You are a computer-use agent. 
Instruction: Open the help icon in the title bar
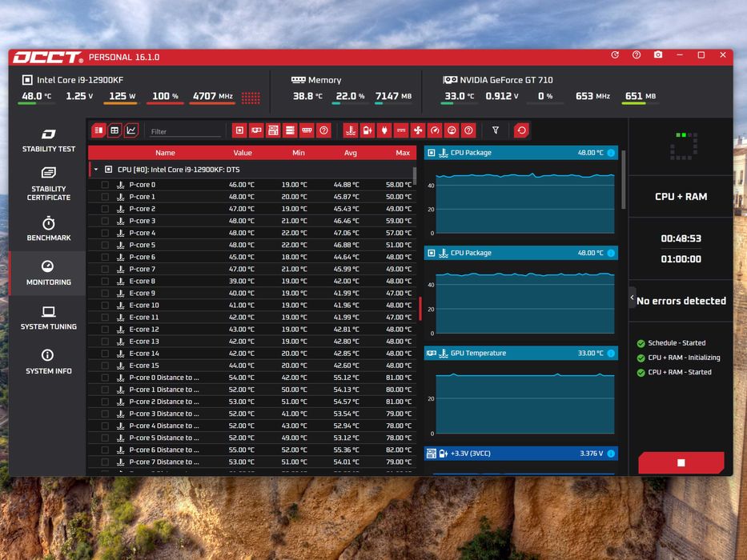(x=637, y=55)
